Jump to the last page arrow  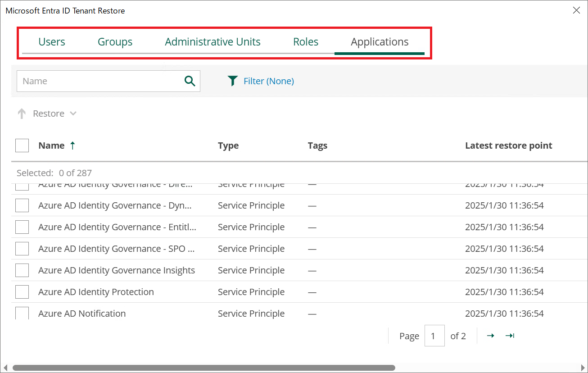pyautogui.click(x=510, y=336)
